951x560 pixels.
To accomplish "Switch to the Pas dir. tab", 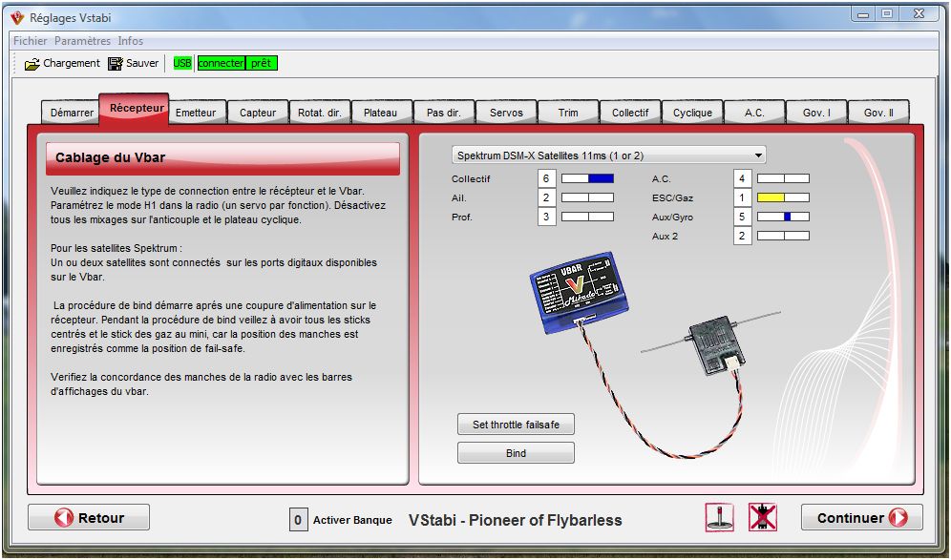I will point(443,113).
